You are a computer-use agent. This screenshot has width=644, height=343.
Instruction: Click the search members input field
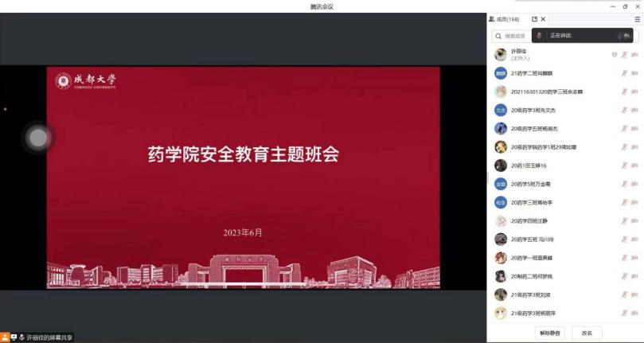coord(517,36)
